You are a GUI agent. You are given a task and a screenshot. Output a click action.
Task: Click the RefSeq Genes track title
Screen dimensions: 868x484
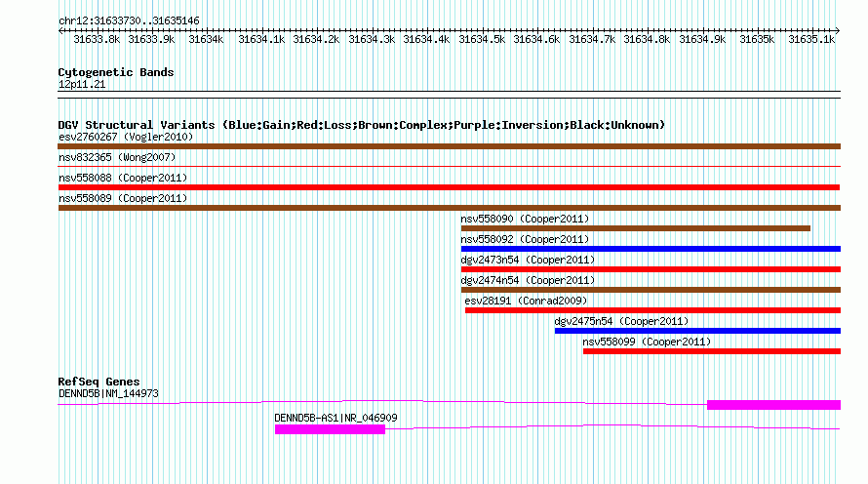99,382
